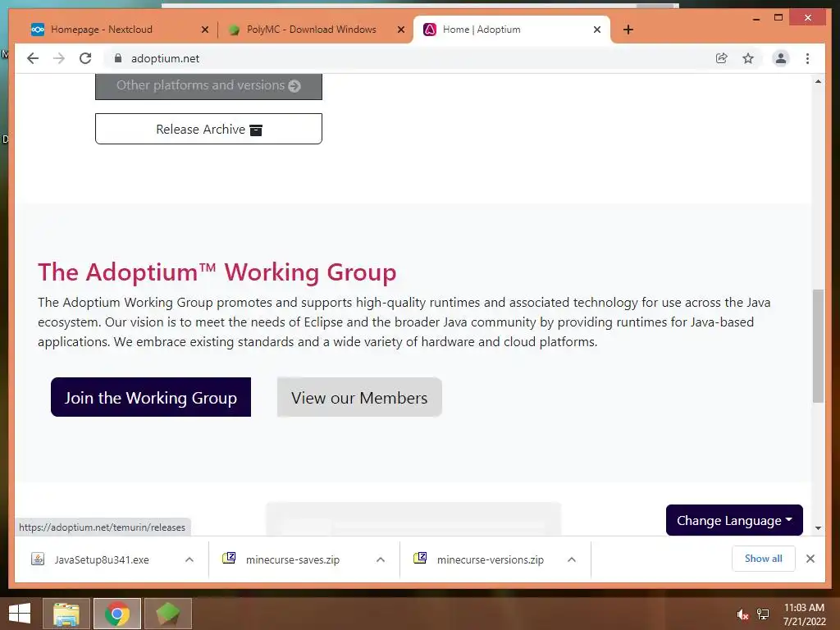840x630 pixels.
Task: Click the scrollbar down arrow
Action: (x=818, y=528)
